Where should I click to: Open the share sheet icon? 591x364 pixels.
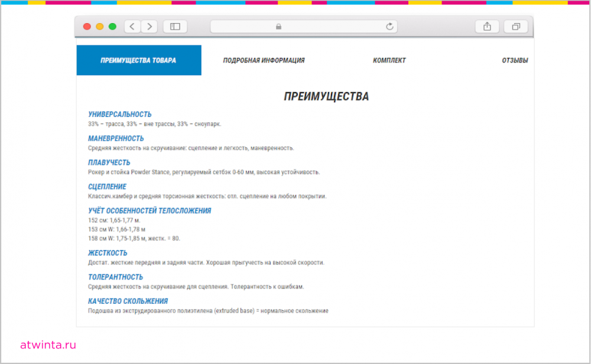tap(487, 27)
